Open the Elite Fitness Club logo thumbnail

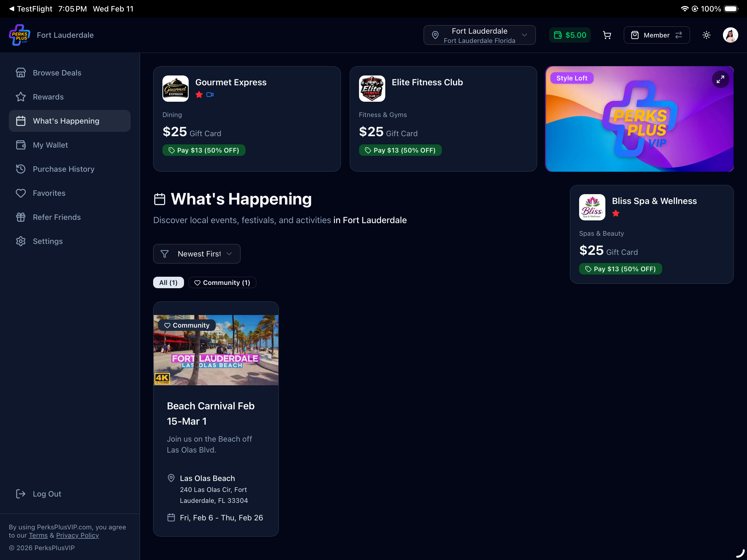point(372,89)
